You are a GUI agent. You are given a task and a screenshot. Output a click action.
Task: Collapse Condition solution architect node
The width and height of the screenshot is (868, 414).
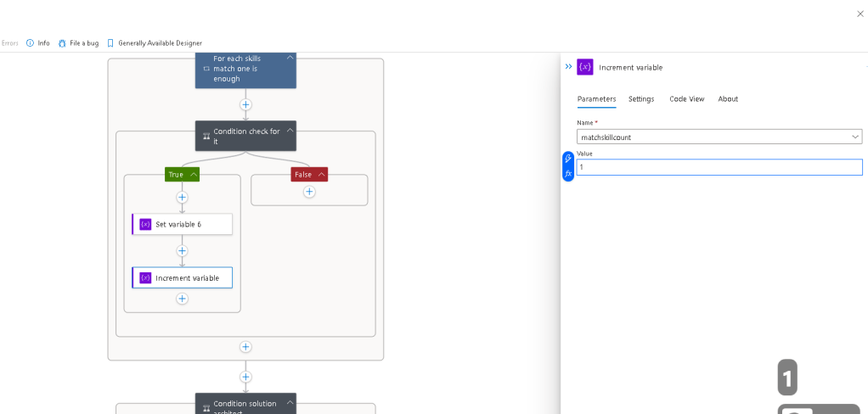click(290, 403)
